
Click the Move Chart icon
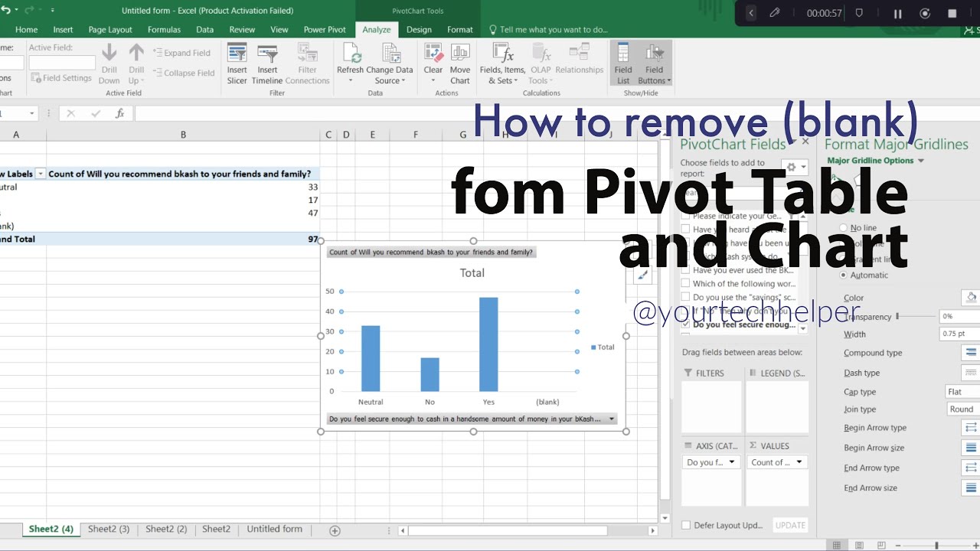[x=460, y=64]
